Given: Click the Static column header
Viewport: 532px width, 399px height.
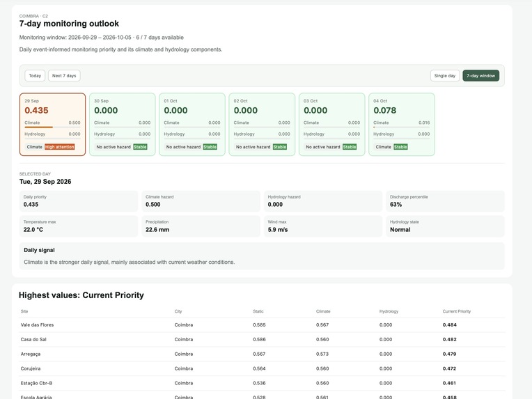Looking at the screenshot, I should (258, 311).
